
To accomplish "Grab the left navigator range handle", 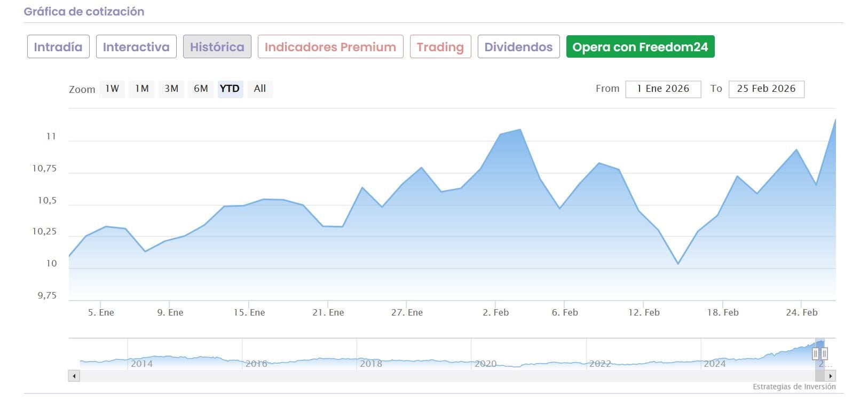I will coord(815,353).
